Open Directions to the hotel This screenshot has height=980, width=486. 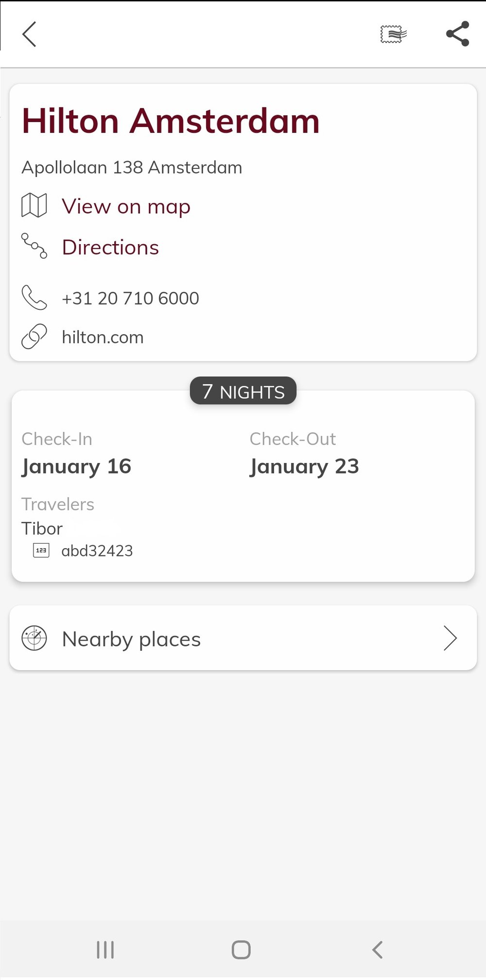click(110, 247)
